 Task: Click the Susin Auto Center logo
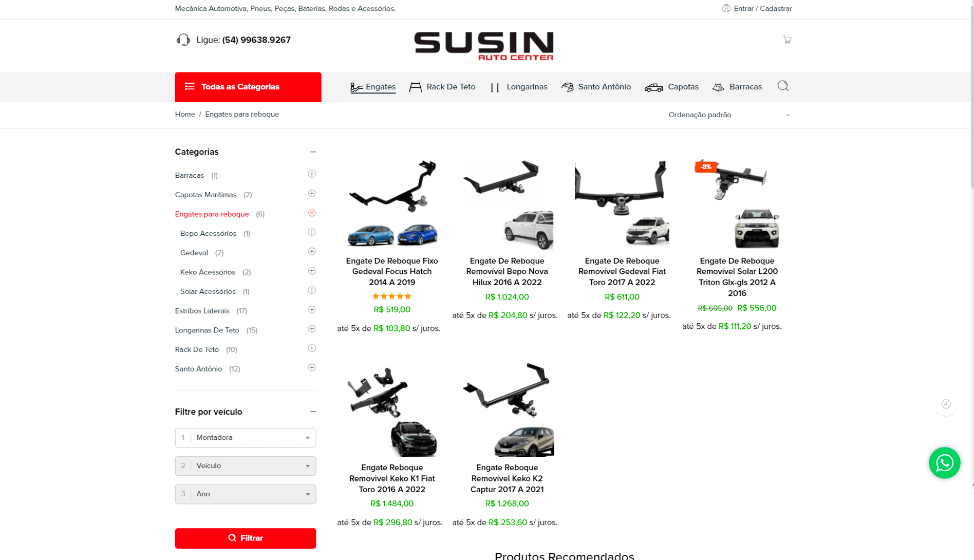483,46
